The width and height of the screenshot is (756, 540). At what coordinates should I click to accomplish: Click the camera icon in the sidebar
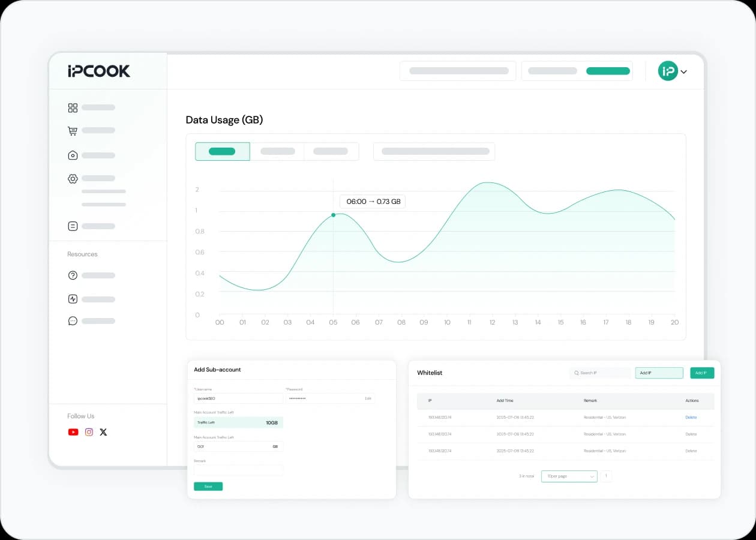point(73,155)
